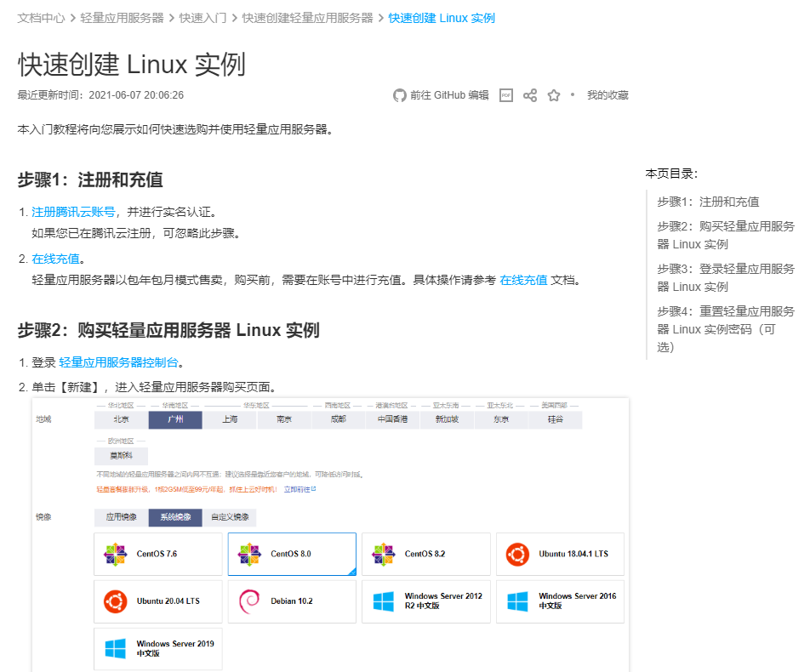Click 在线充值 list item link

[56, 259]
